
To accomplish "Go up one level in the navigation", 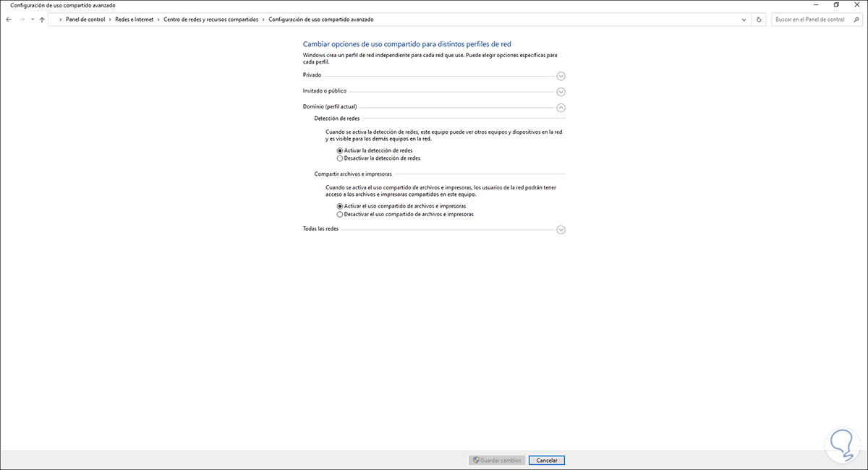I will (x=41, y=20).
